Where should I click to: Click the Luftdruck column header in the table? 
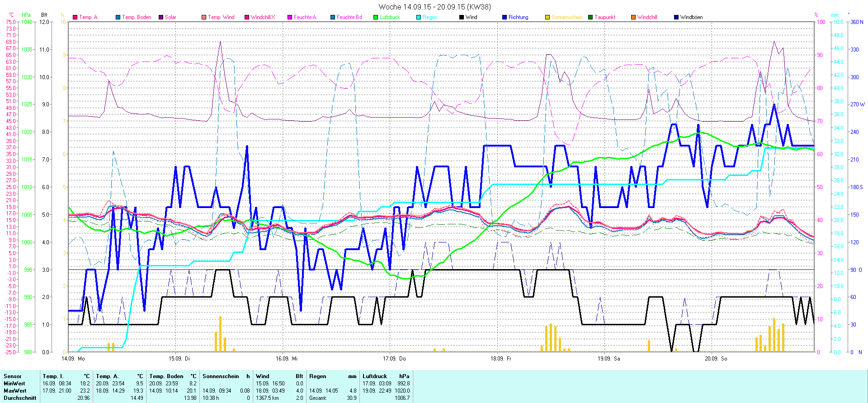click(x=375, y=376)
